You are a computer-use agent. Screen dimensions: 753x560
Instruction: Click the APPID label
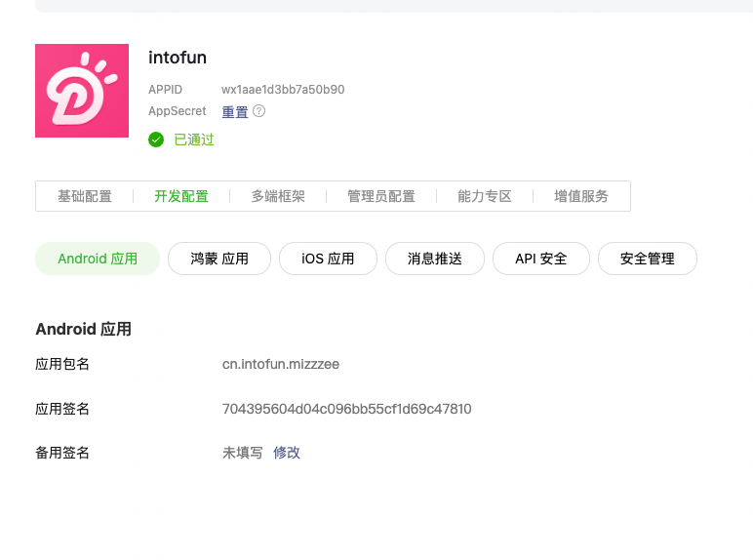pyautogui.click(x=165, y=90)
